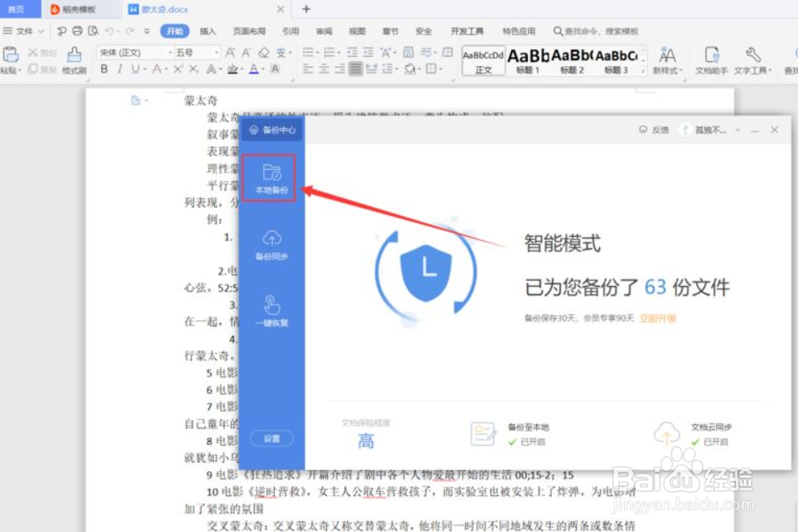Image resolution: width=798 pixels, height=532 pixels.
Task: Click the undo arrow
Action: (x=109, y=31)
